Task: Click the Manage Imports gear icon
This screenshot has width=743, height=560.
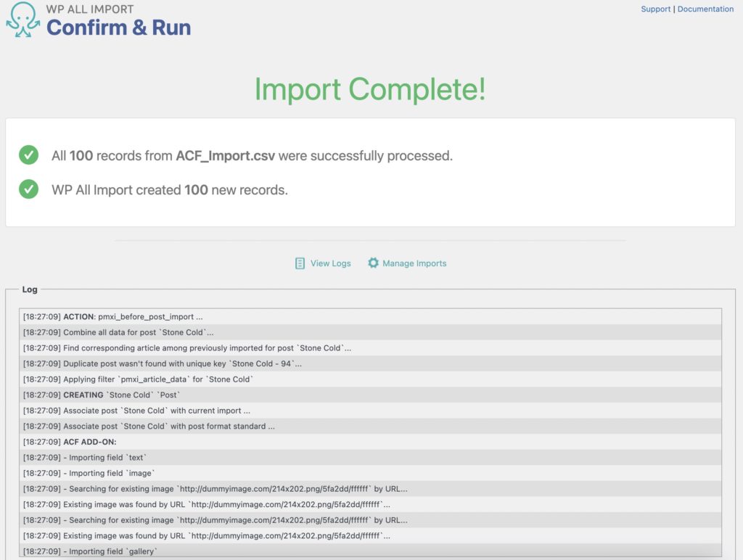Action: tap(372, 264)
